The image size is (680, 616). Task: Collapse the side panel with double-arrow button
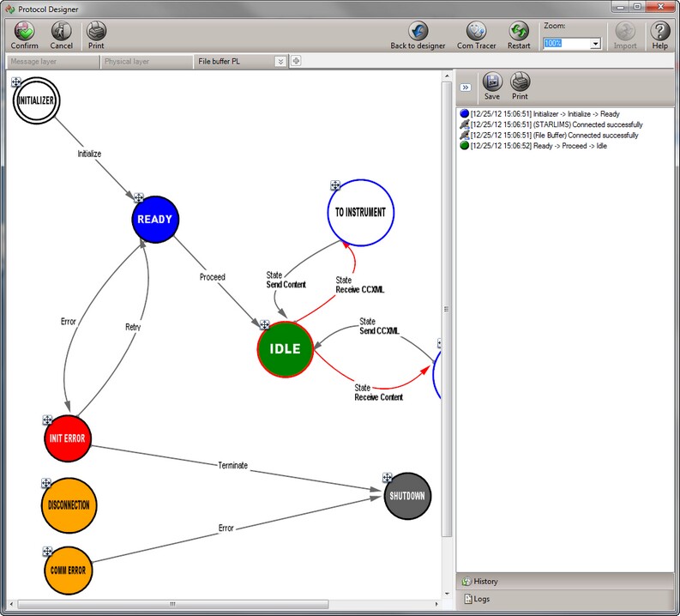[x=466, y=88]
